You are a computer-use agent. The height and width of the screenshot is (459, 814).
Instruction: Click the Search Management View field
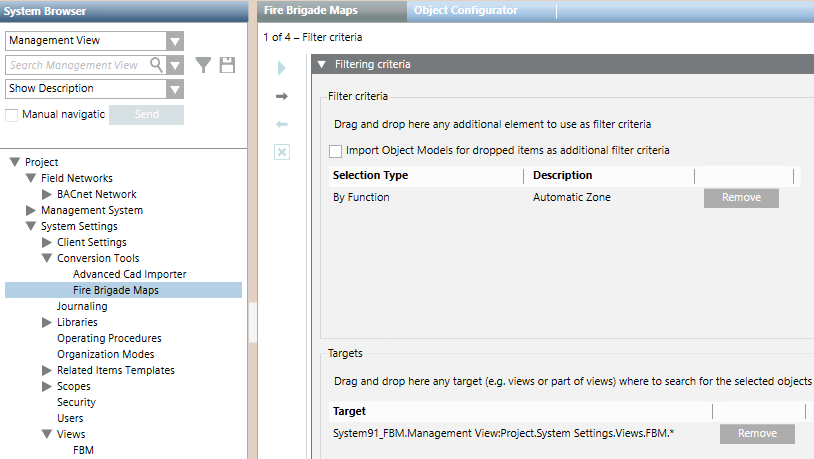78,65
